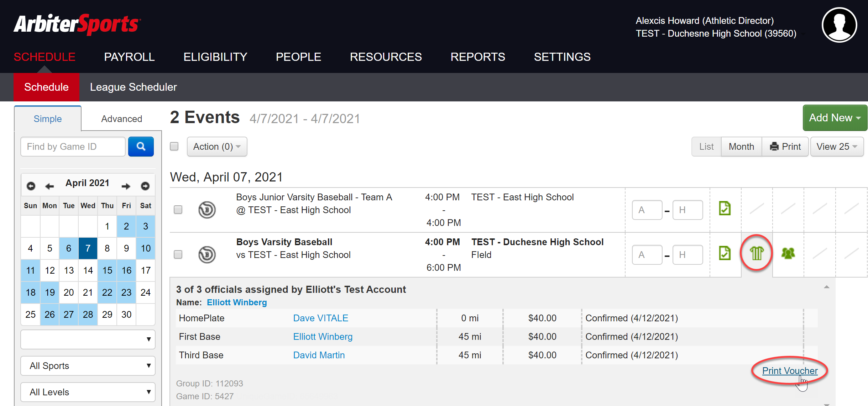Switch to Month view
The width and height of the screenshot is (868, 406).
coord(741,147)
